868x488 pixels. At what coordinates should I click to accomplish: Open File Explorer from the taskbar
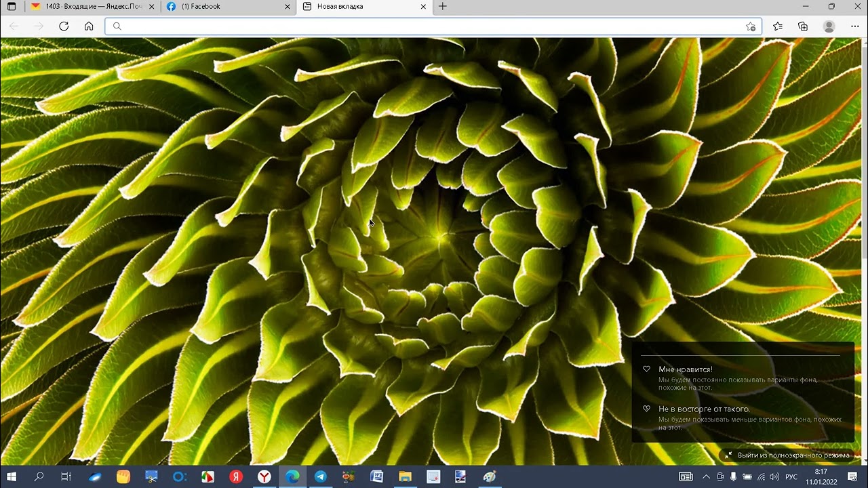coord(405,477)
